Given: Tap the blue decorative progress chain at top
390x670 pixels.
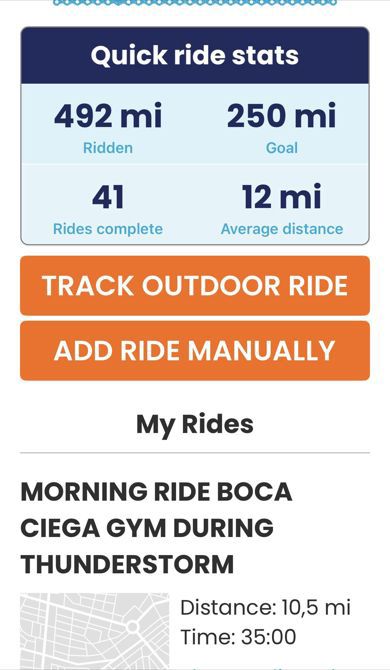Looking at the screenshot, I should pos(195,3).
